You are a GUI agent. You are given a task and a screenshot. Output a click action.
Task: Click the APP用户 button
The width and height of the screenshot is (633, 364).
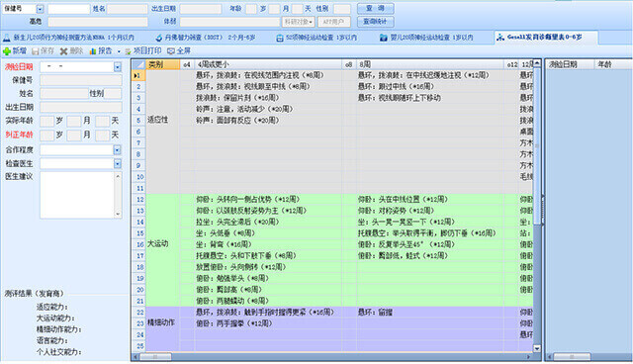point(334,22)
